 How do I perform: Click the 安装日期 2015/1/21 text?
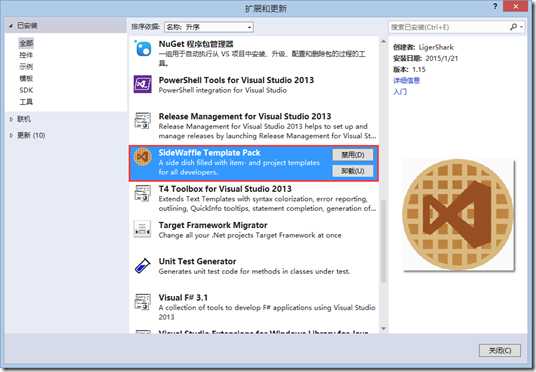[426, 58]
